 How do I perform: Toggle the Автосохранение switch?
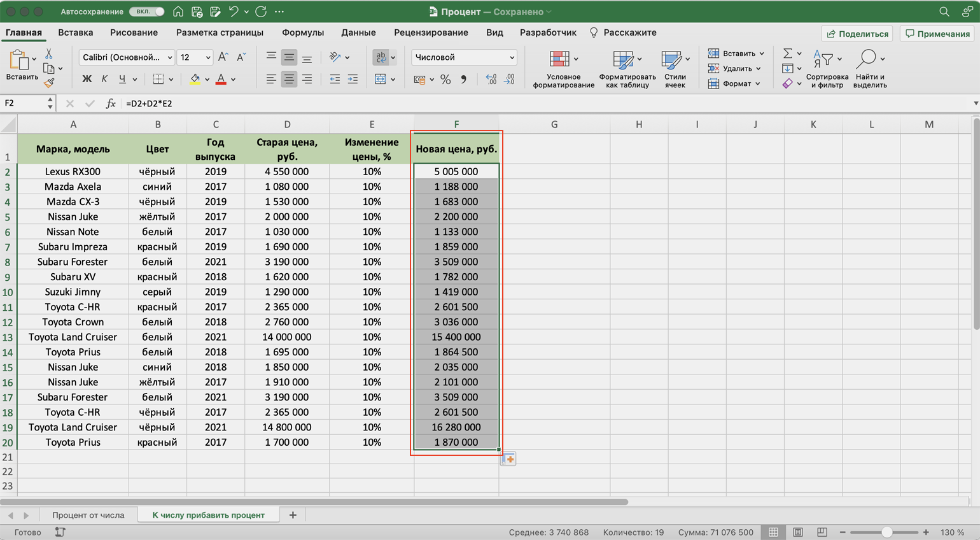point(146,11)
